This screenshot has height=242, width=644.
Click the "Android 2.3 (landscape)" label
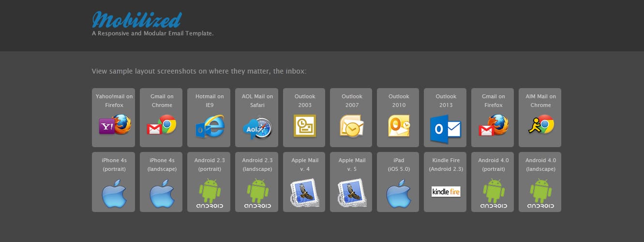pos(257,165)
